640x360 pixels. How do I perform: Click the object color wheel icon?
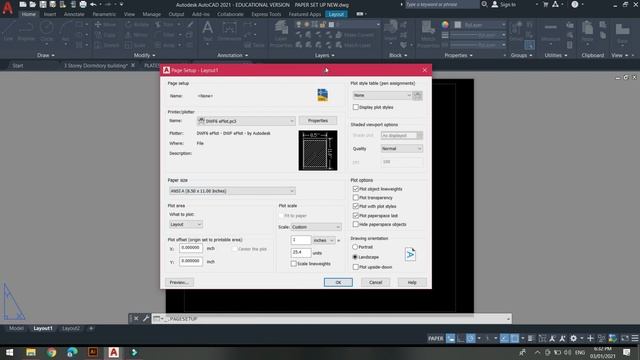point(445,25)
